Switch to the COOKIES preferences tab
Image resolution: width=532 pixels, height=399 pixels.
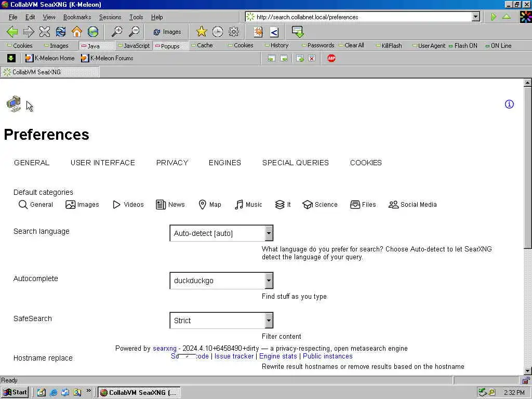(366, 163)
